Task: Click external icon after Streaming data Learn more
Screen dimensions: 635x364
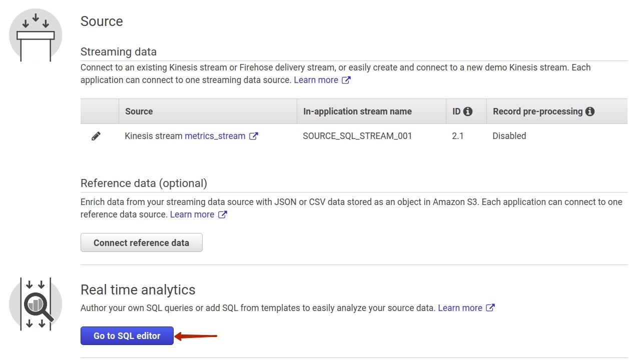Action: tap(346, 80)
